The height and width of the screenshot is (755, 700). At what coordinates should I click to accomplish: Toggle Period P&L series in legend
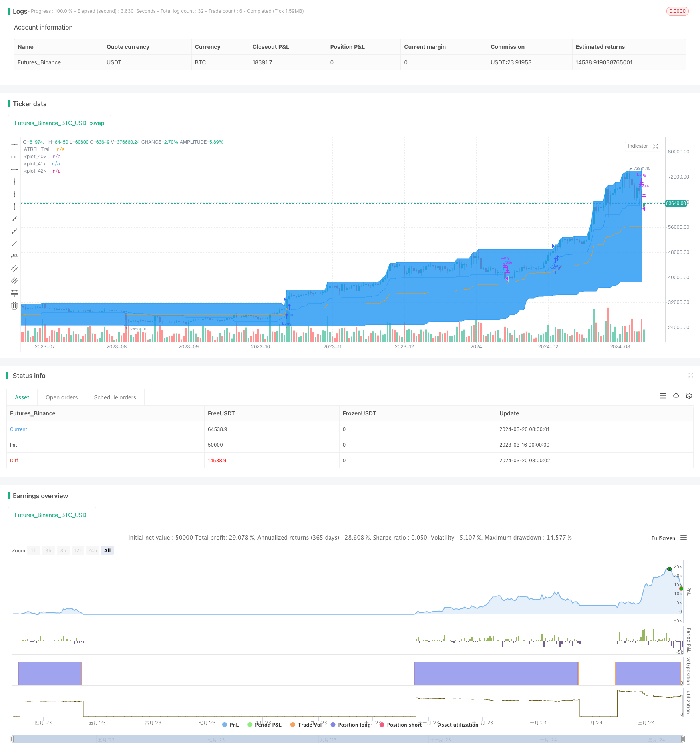point(264,725)
